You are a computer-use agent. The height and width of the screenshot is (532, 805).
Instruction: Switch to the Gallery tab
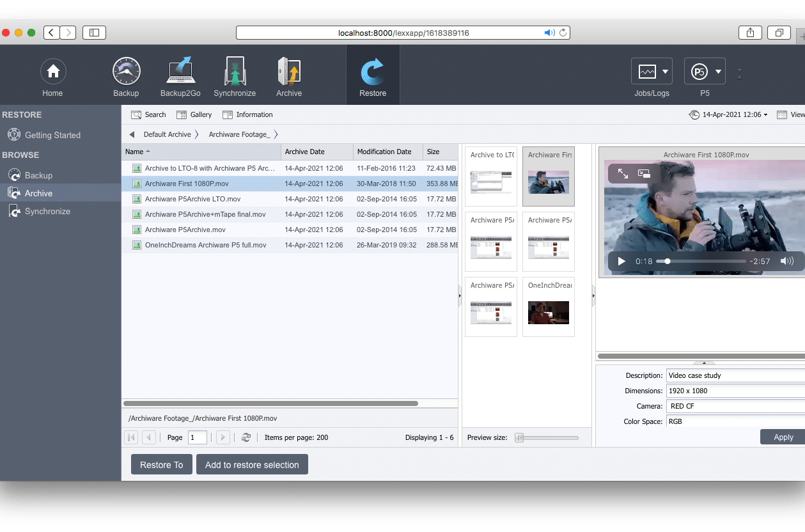coord(194,114)
